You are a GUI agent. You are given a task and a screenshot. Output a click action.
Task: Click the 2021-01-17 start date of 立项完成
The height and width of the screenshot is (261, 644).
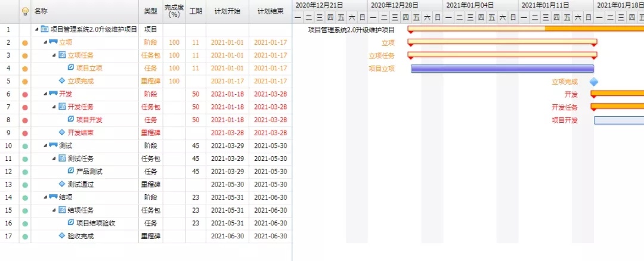228,81
